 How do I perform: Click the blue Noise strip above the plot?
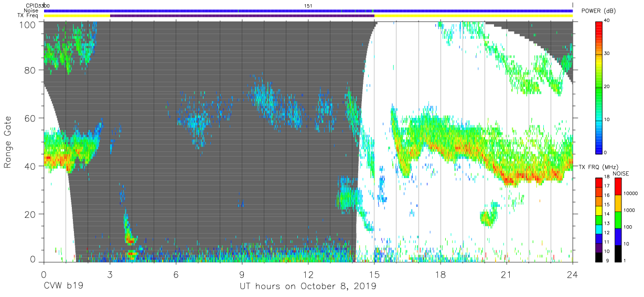[x=308, y=10]
